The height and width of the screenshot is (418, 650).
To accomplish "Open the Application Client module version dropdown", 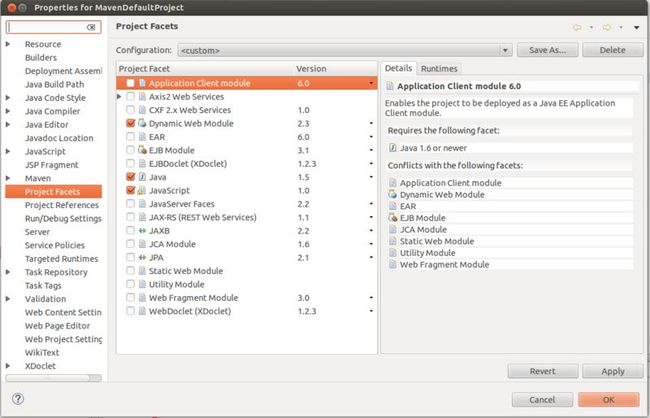I will coord(371,83).
